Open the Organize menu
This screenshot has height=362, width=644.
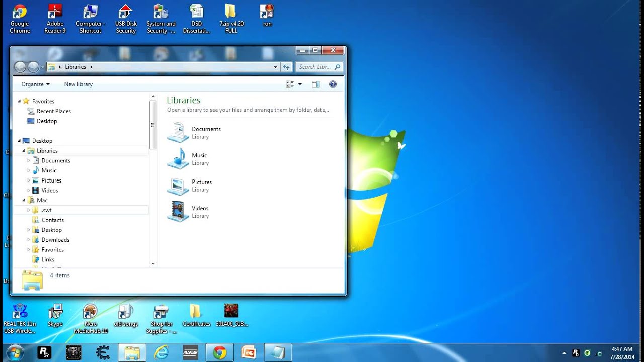point(33,84)
